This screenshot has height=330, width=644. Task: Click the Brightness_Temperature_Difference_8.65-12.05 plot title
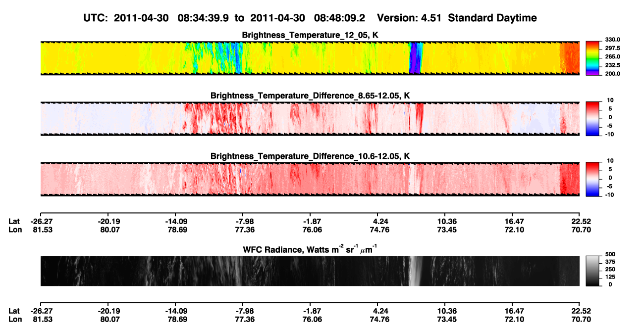pos(310,95)
